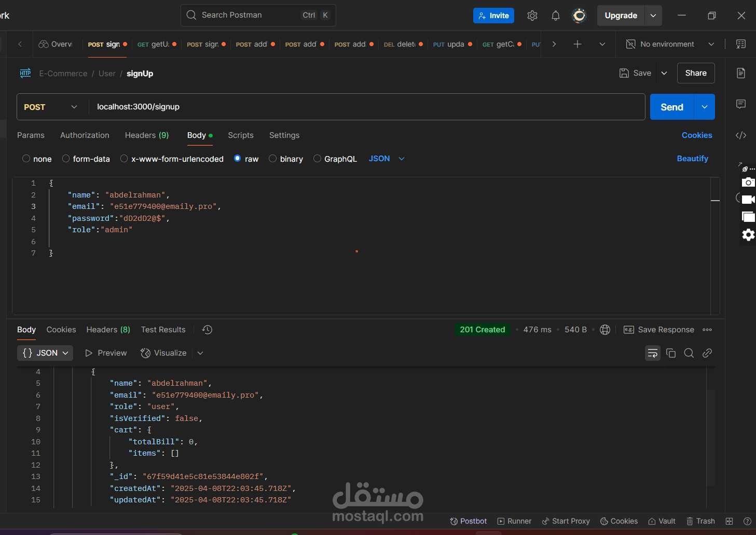This screenshot has width=756, height=535.
Task: Open the code snippet panel icon
Action: coord(741,135)
